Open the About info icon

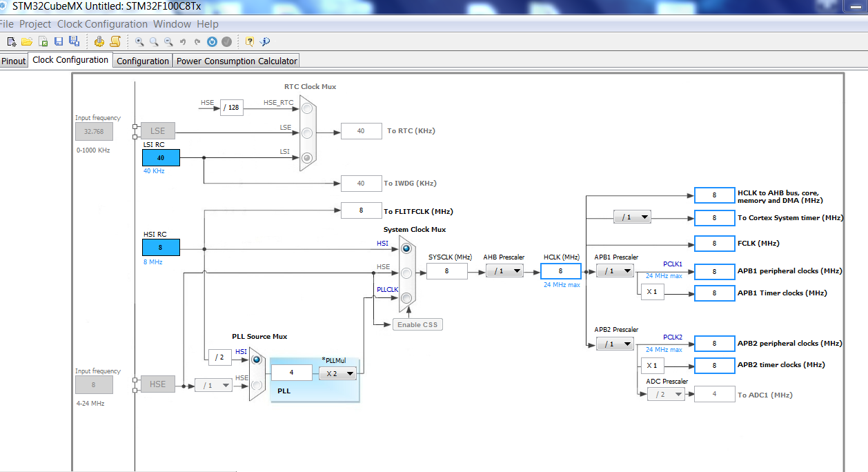(265, 41)
